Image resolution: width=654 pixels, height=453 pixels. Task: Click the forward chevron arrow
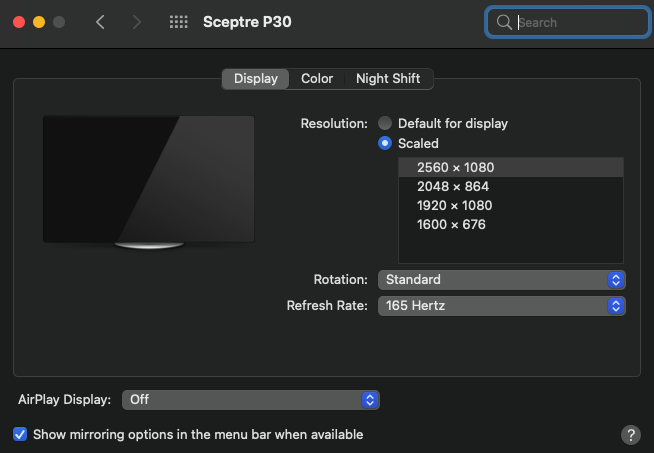(x=137, y=22)
